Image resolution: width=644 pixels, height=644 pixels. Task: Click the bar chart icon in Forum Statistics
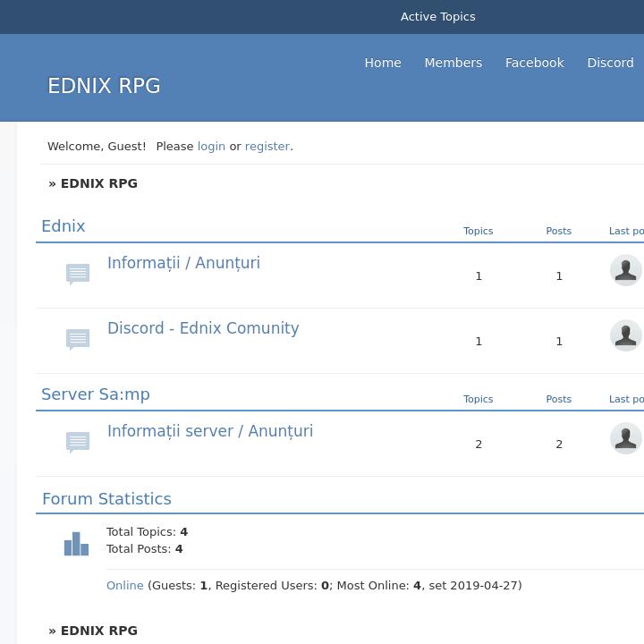coord(76,544)
